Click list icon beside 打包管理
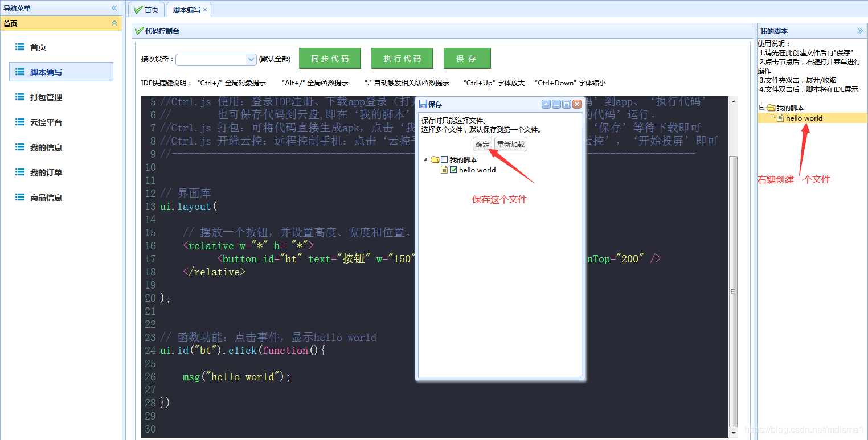The image size is (868, 440). pyautogui.click(x=20, y=97)
